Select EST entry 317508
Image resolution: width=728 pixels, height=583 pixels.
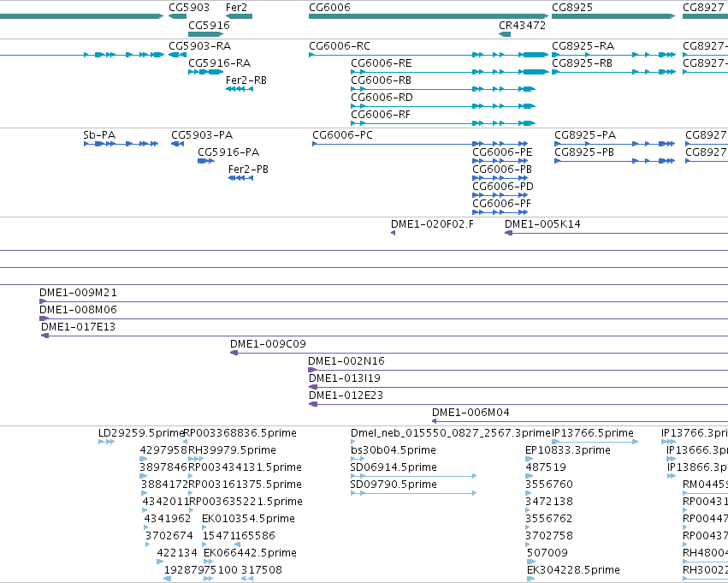click(262, 571)
